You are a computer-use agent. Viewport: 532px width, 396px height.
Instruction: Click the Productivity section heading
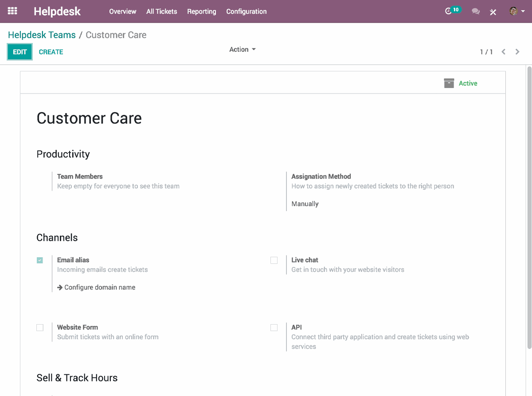63,154
